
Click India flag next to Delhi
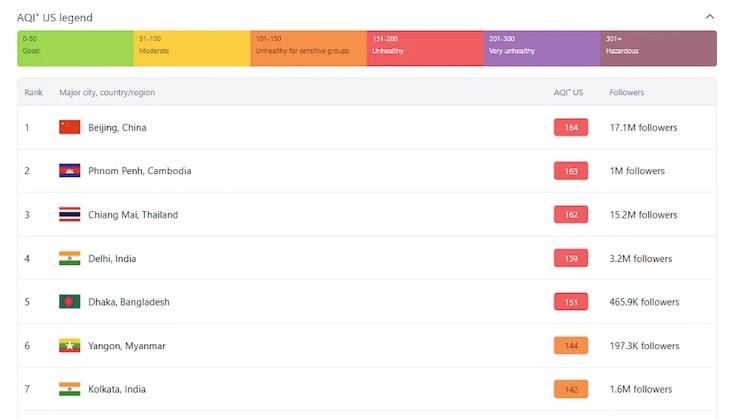69,258
